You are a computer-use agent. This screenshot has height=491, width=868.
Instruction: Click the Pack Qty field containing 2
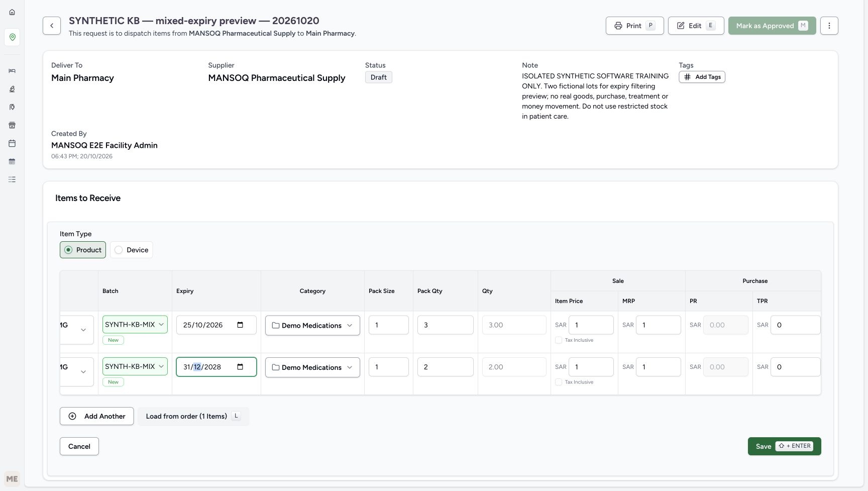click(x=446, y=367)
